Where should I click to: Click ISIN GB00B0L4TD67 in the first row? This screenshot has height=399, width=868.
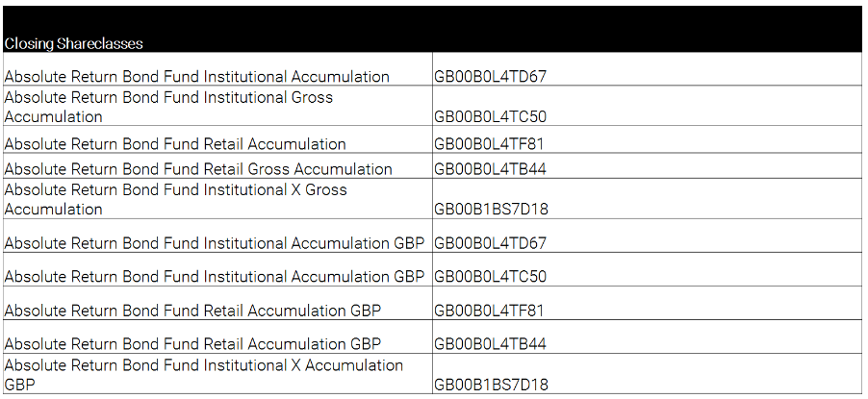tap(647, 69)
